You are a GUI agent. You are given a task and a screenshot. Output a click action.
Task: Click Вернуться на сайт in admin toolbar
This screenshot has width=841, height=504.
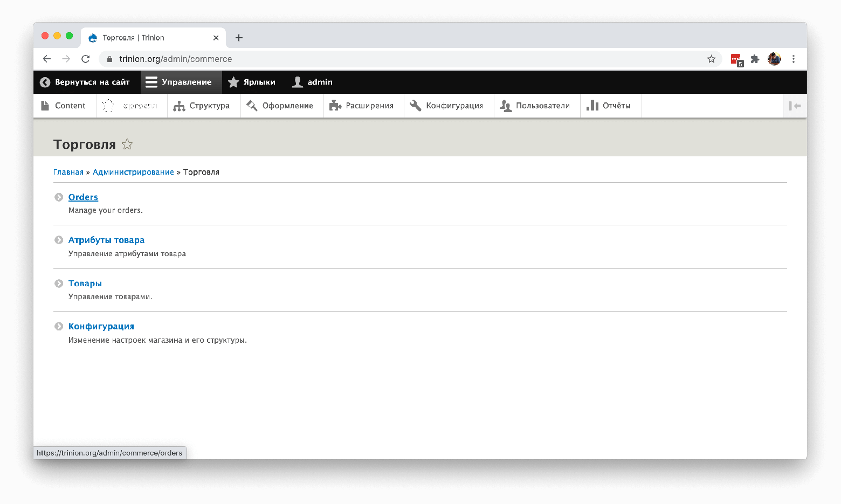point(86,82)
